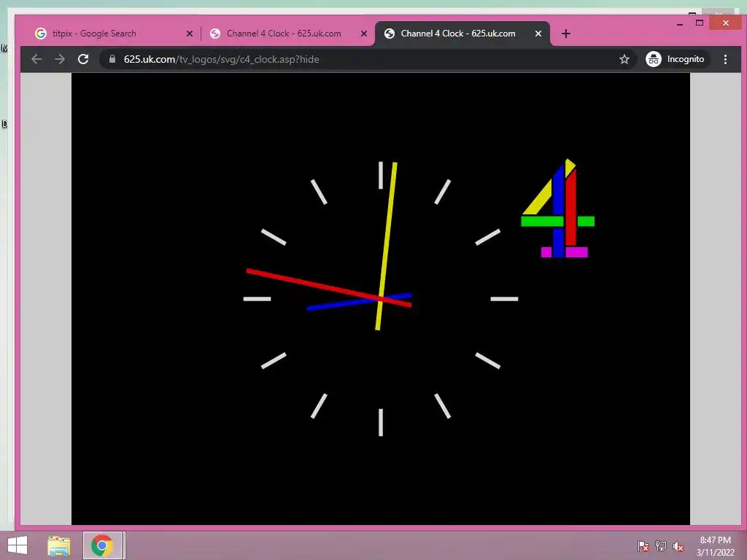Screen dimensions: 747x560
Task: Open the Chrome three-dot menu
Action: click(x=725, y=59)
